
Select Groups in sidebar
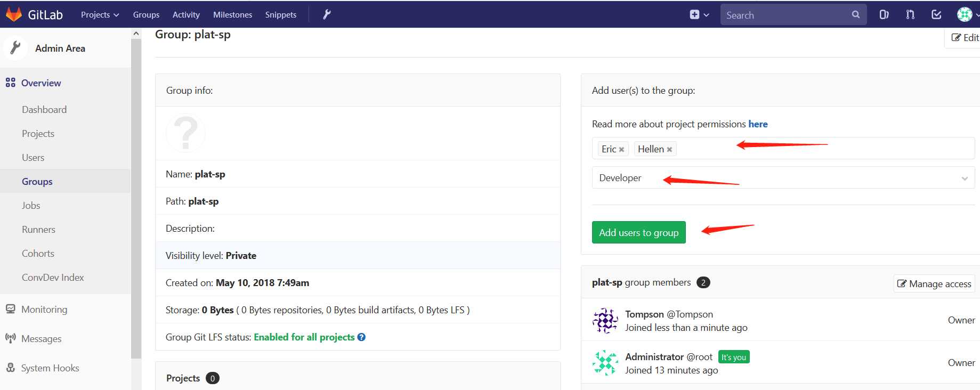37,181
